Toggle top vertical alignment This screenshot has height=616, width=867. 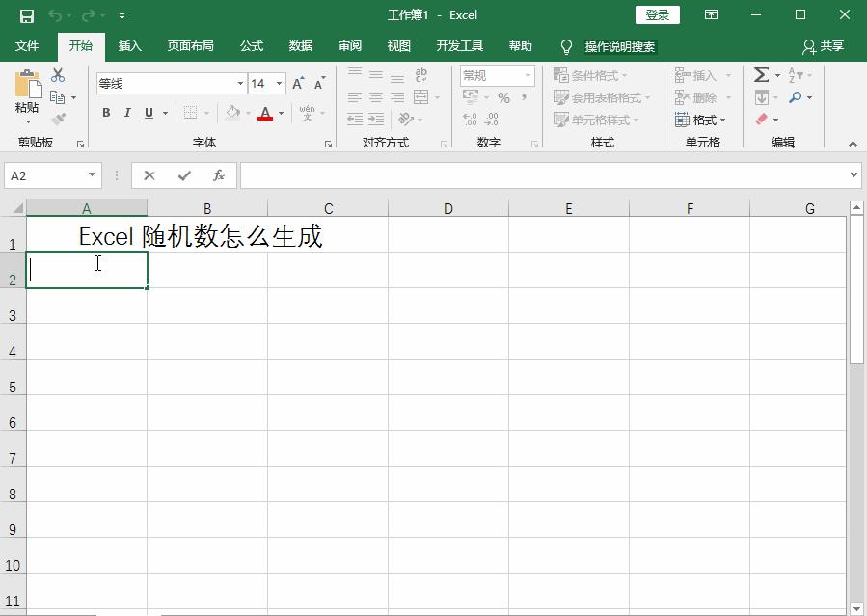point(355,74)
